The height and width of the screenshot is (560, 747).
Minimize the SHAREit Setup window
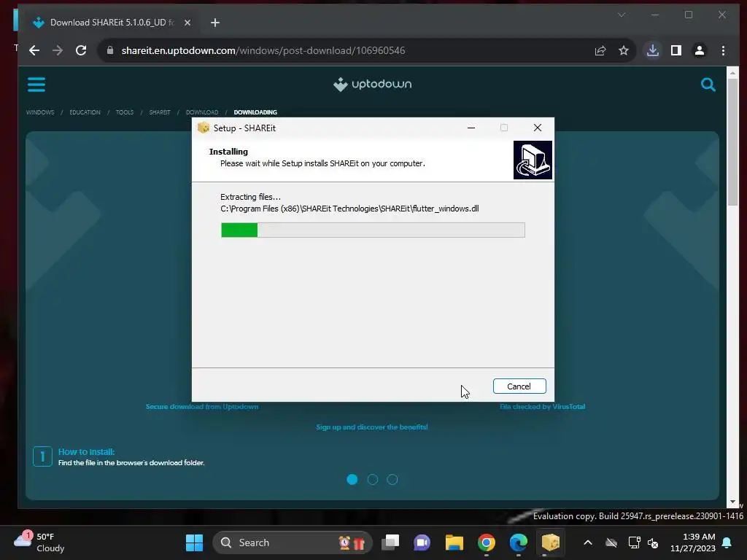coord(471,128)
